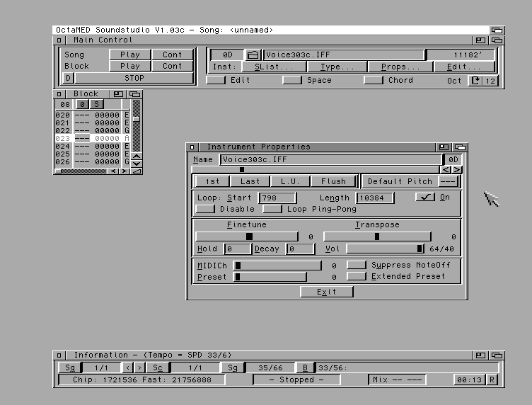
Task: Jump to Last instrument
Action: [x=250, y=181]
